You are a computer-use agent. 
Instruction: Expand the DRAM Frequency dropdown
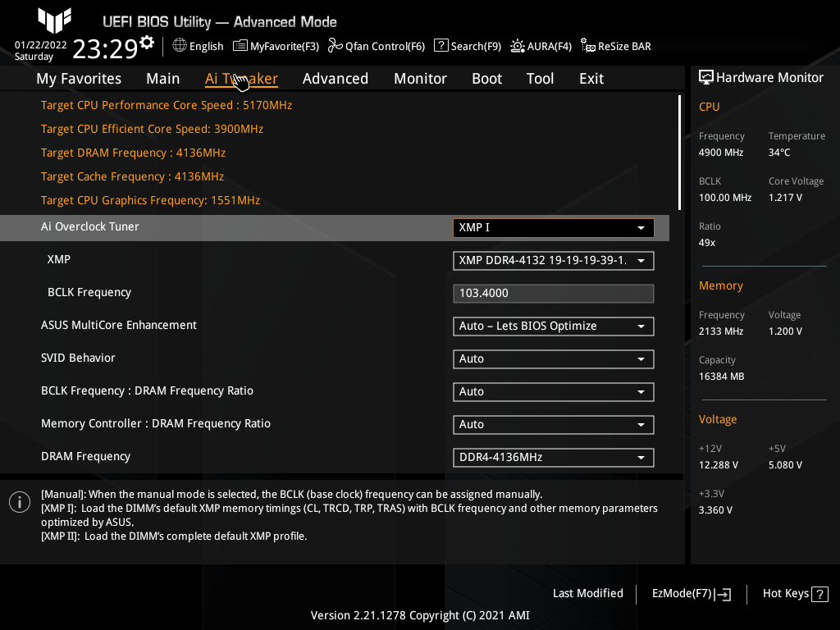point(554,458)
